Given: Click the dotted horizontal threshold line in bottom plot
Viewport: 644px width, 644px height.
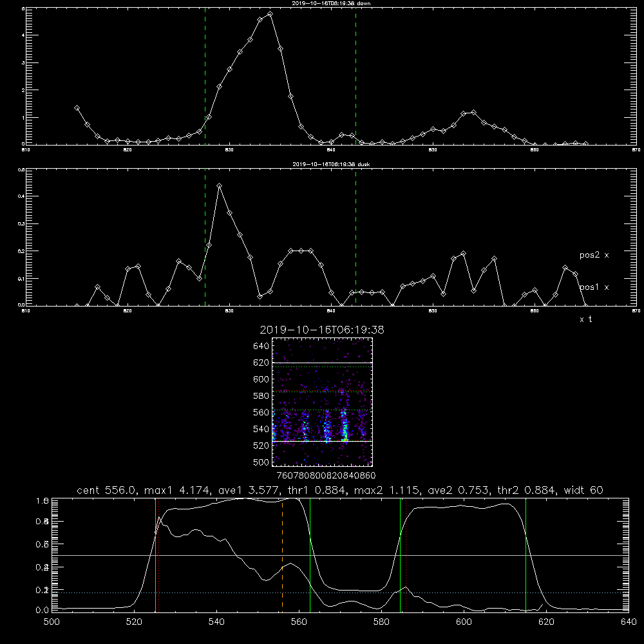Looking at the screenshot, I should [x=340, y=592].
